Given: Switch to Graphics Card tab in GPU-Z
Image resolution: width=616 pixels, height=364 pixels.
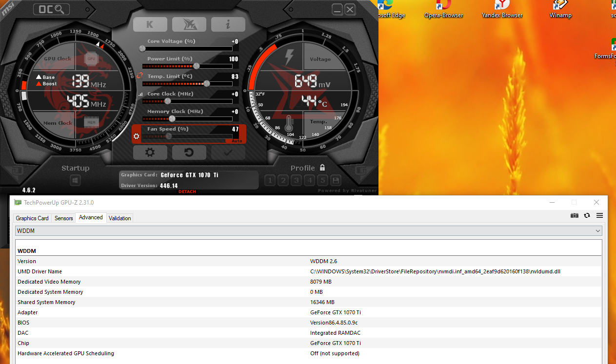Looking at the screenshot, I should coord(32,218).
